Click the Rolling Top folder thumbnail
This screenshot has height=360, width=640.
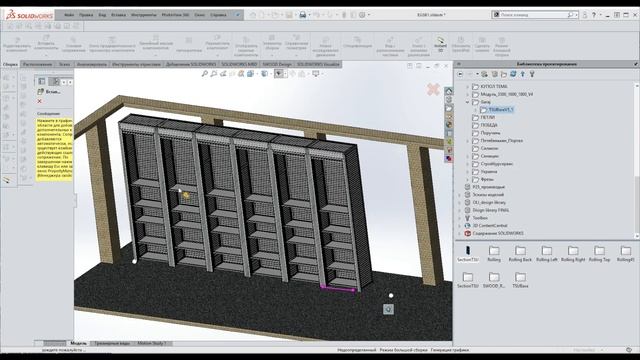click(x=599, y=254)
